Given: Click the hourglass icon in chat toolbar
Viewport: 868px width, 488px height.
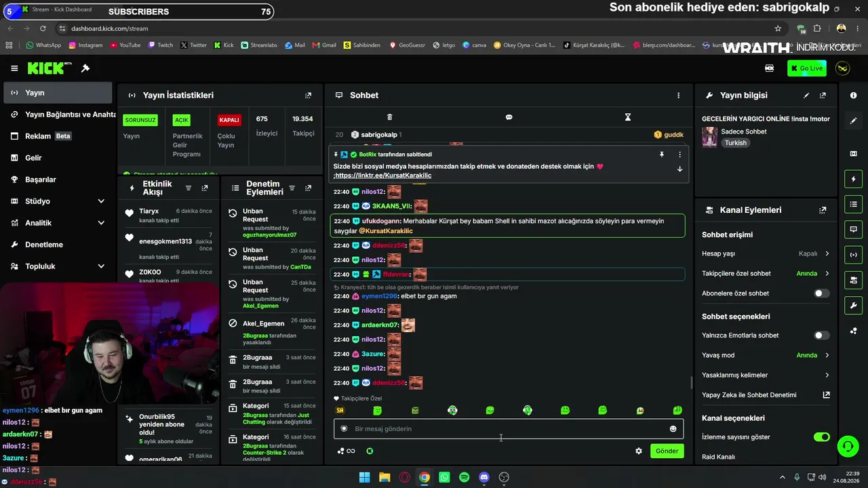Looking at the screenshot, I should pos(628,117).
